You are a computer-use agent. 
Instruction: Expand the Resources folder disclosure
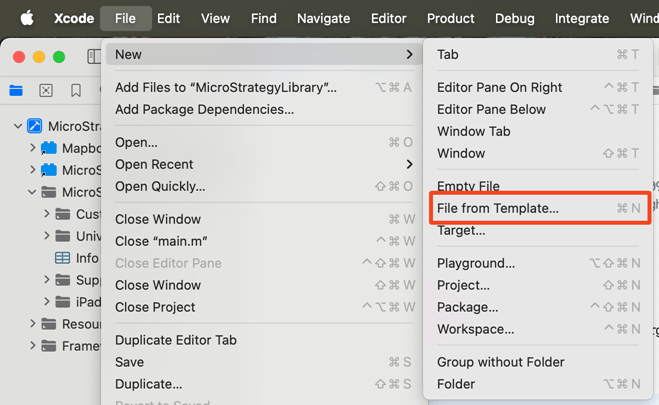click(33, 323)
